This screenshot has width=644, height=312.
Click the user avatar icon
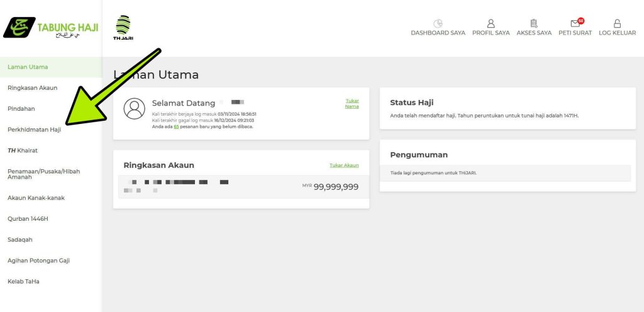(x=134, y=108)
